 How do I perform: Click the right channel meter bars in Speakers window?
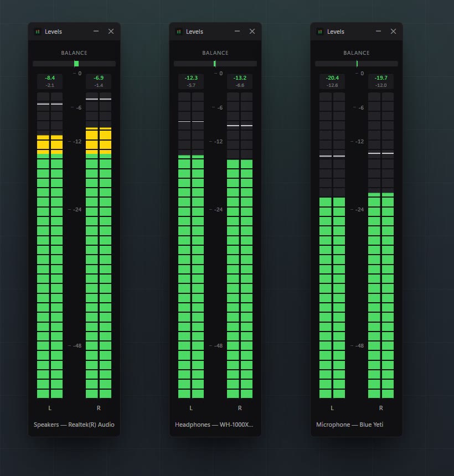pyautogui.click(x=99, y=245)
